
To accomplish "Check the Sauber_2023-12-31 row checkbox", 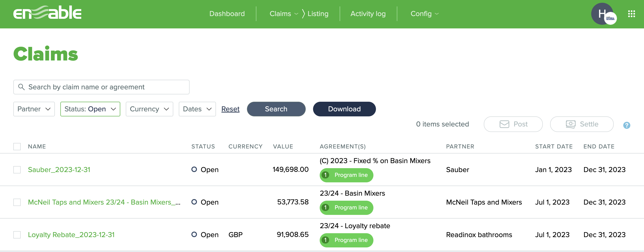I will (17, 170).
